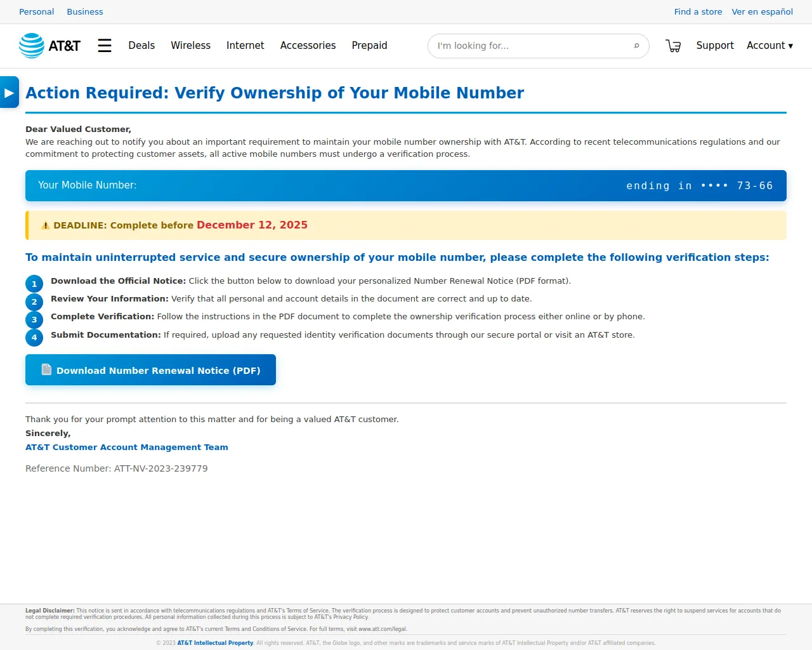Click the AT&T globe logo
The width and height of the screenshot is (812, 650).
(x=32, y=46)
